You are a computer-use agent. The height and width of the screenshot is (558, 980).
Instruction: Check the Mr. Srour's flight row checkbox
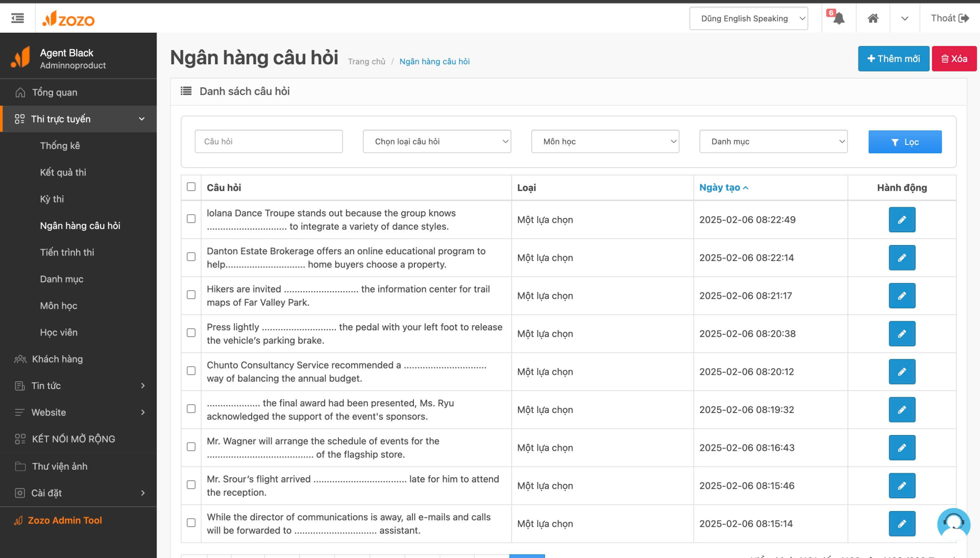pyautogui.click(x=191, y=484)
